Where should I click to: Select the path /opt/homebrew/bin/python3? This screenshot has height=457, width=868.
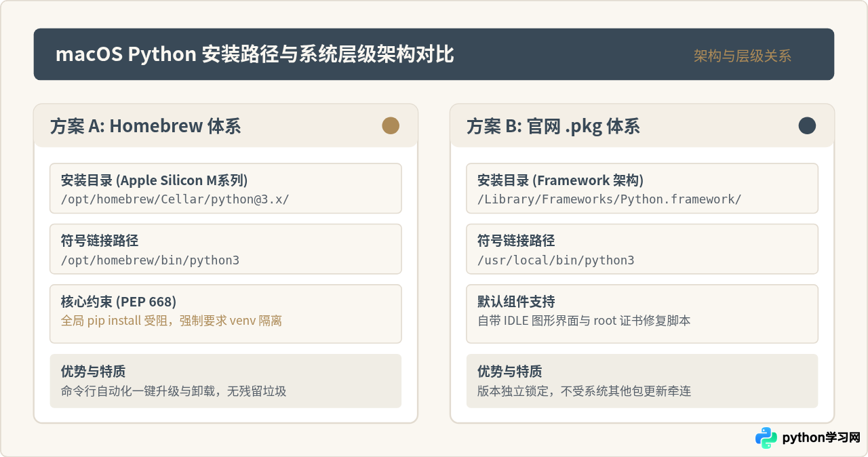click(150, 260)
